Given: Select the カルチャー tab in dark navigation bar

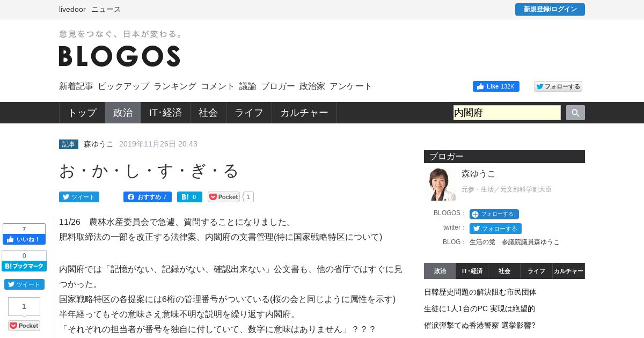Looking at the screenshot, I should point(304,113).
